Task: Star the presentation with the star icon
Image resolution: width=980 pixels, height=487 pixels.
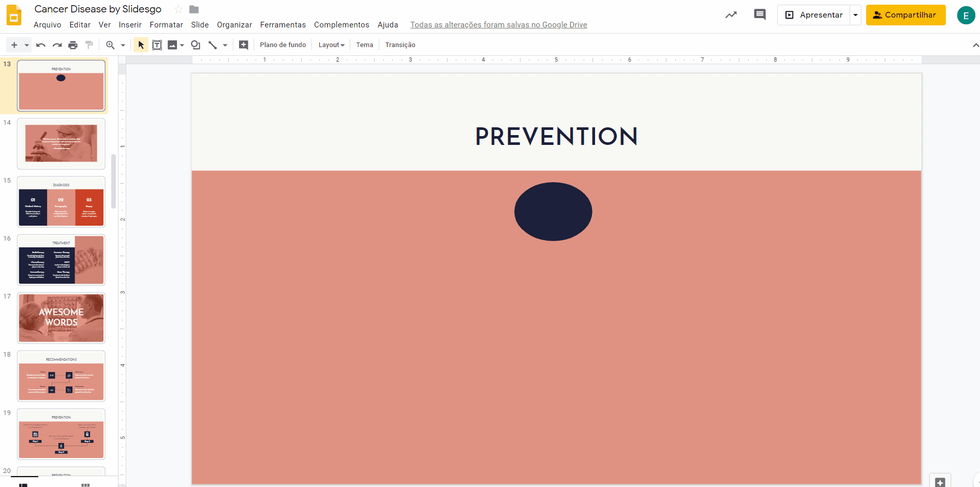Action: [179, 9]
